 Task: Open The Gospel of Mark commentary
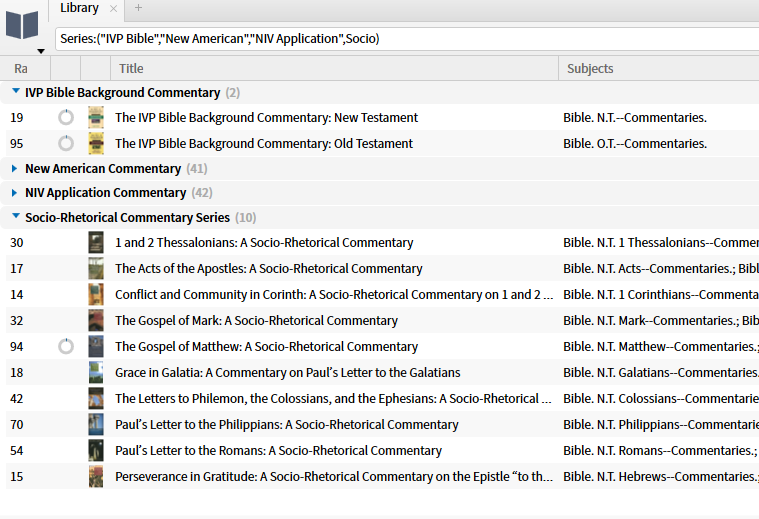point(256,321)
